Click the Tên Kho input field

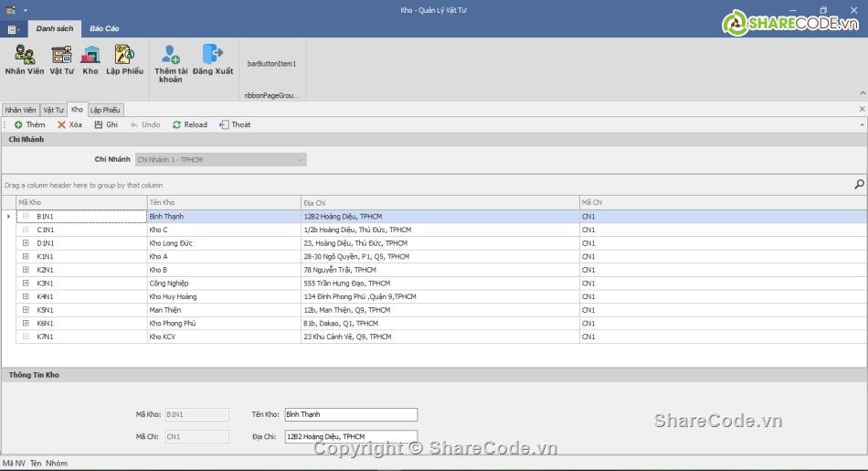[351, 414]
